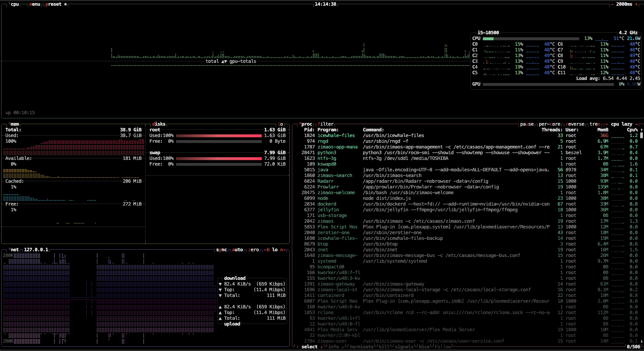The image size is (644, 351).
Task: Click the scrollbar up arrow in process list
Action: 641,130
